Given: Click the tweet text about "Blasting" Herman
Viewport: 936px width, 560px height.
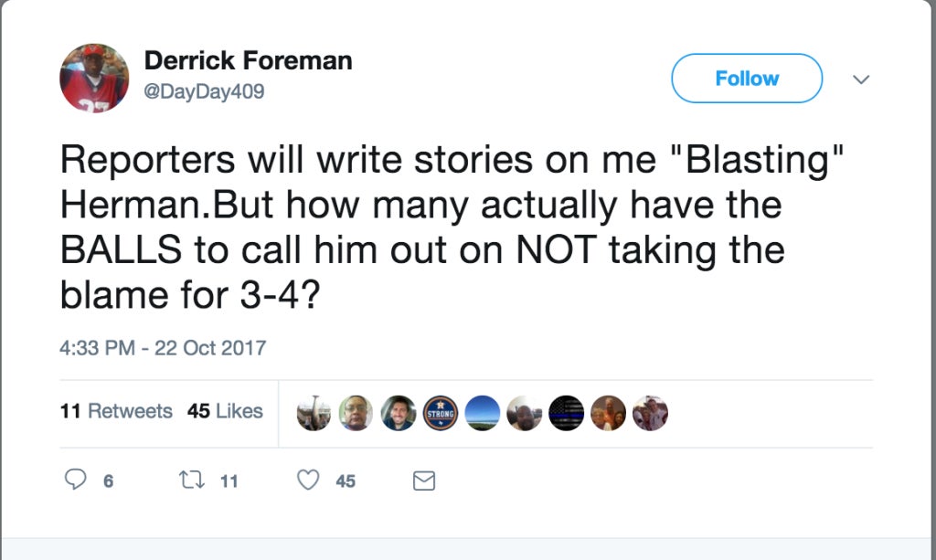Looking at the screenshot, I should (452, 227).
